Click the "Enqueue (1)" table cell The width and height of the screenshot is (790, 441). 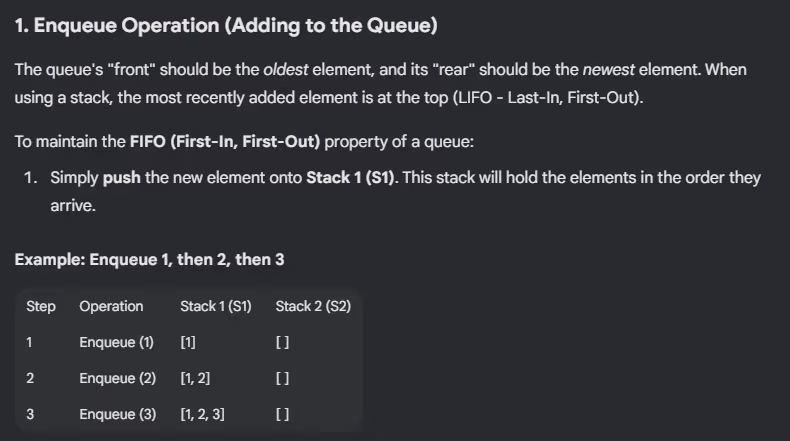tap(116, 342)
